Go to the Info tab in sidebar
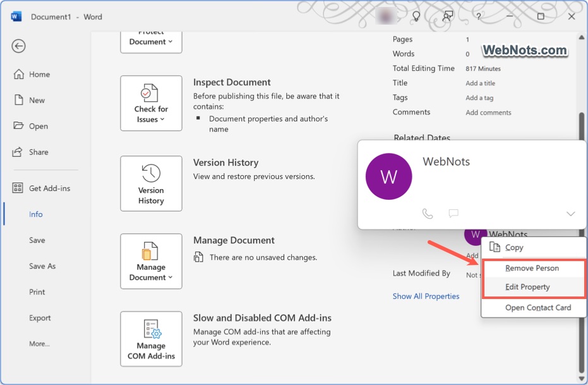The width and height of the screenshot is (588, 385). pyautogui.click(x=36, y=214)
